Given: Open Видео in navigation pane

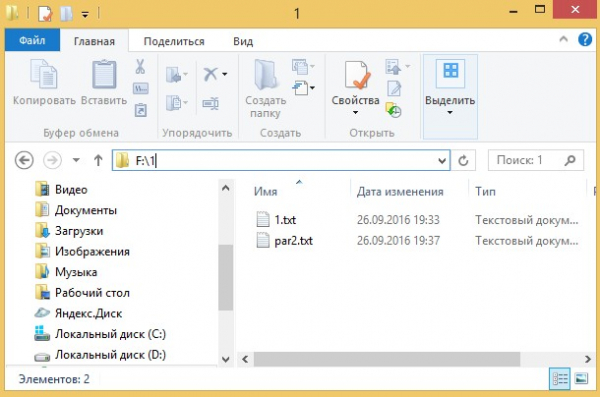Looking at the screenshot, I should click(x=71, y=190).
